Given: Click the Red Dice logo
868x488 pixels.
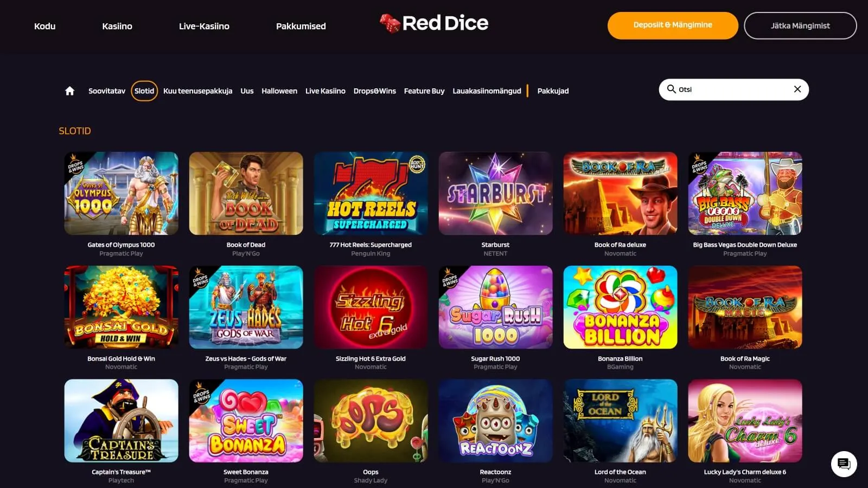Looking at the screenshot, I should pyautogui.click(x=434, y=23).
